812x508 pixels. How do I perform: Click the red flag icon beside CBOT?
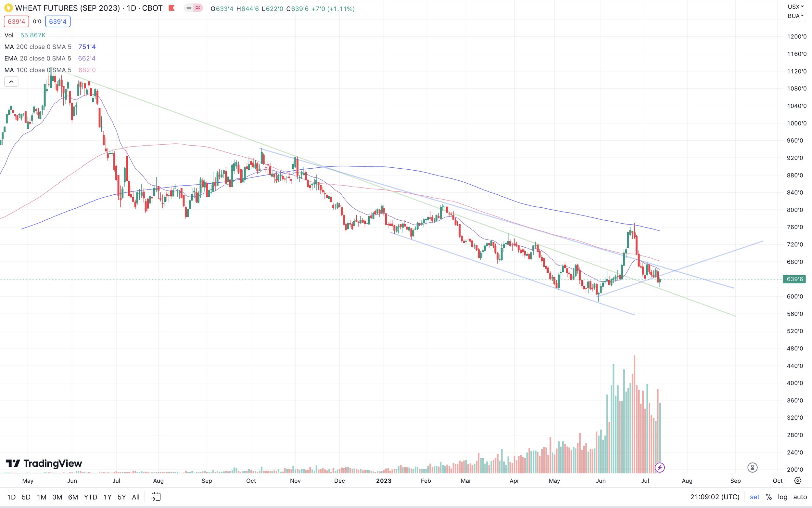[171, 8]
